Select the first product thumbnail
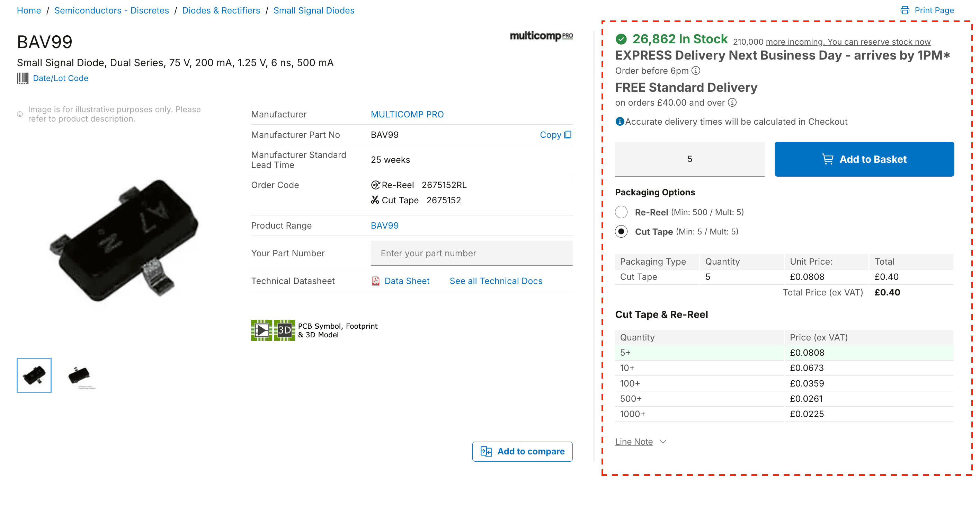980x505 pixels. pos(34,375)
